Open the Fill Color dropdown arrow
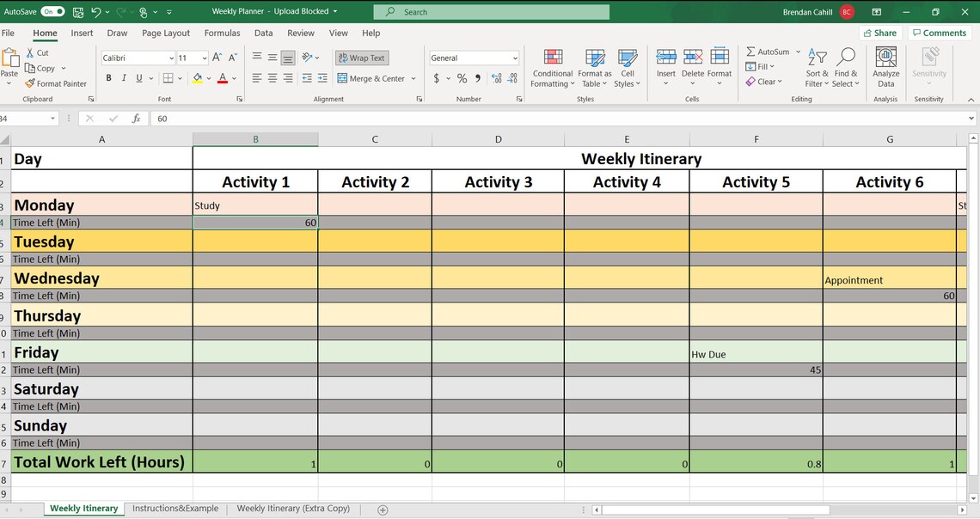980x519 pixels. (209, 78)
